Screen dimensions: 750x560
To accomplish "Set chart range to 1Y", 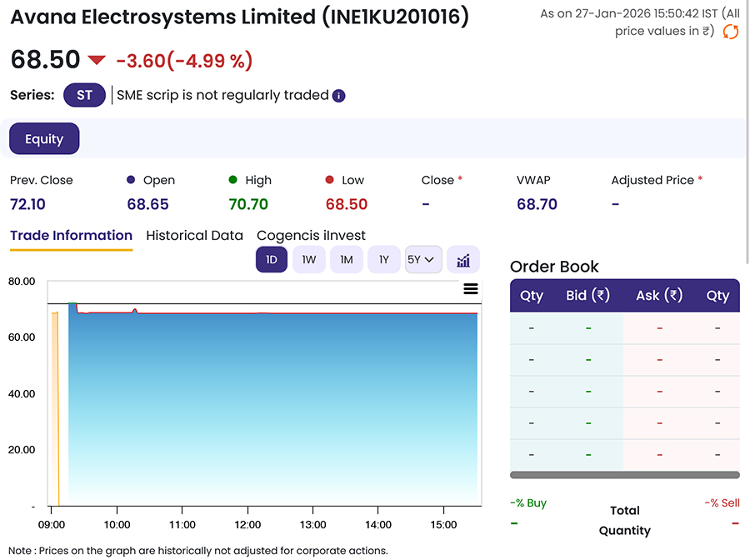I will (383, 260).
